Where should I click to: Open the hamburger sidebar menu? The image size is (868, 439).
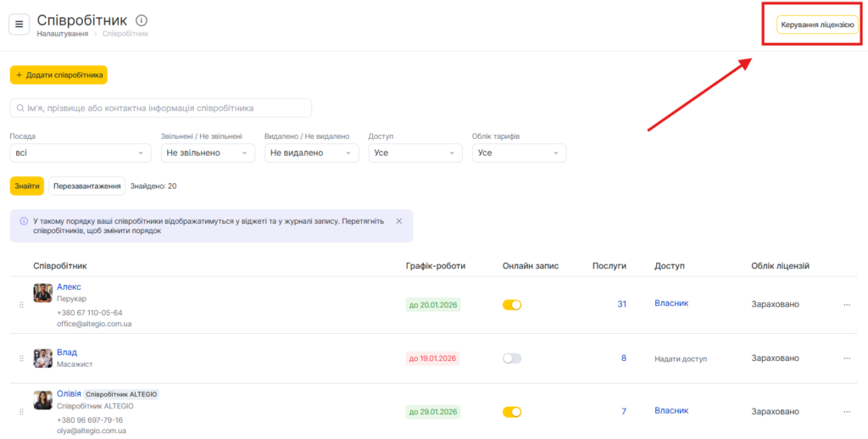pos(19,24)
